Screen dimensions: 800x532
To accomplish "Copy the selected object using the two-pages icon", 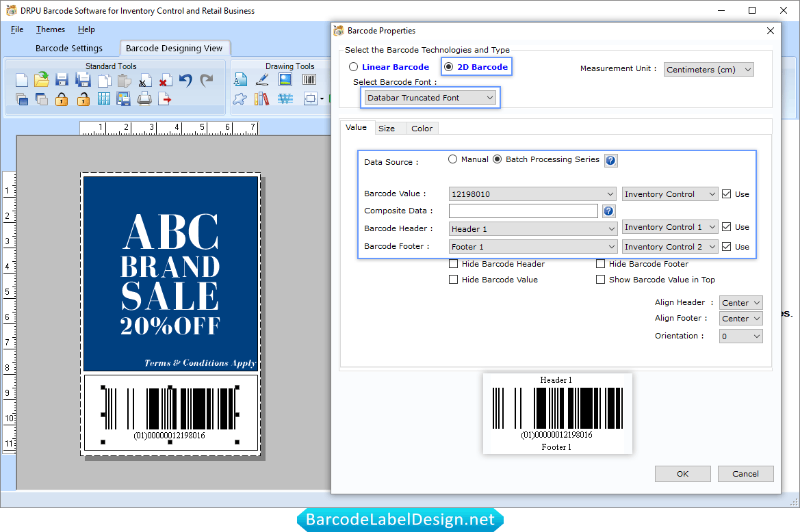I will (x=104, y=81).
